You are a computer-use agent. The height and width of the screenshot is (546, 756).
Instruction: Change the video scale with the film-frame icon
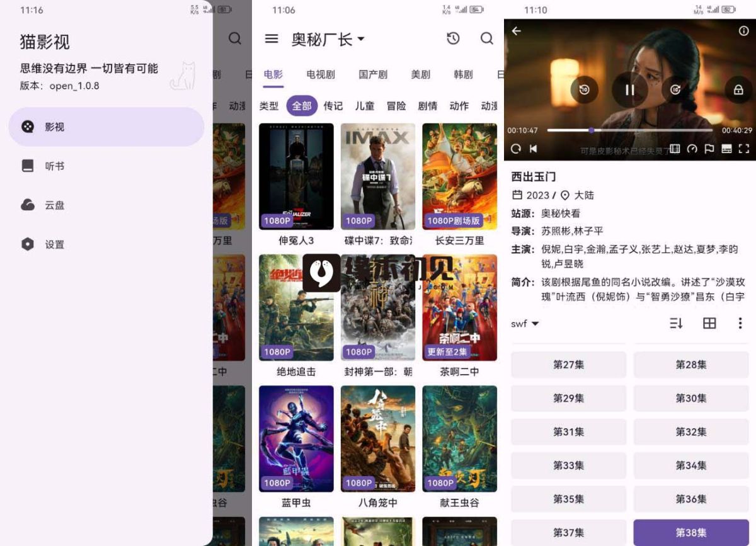click(x=675, y=149)
